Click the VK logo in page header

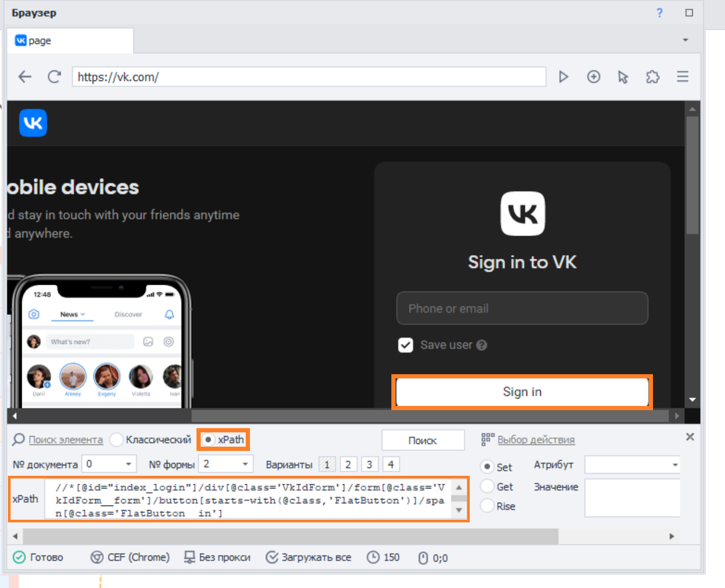pos(33,123)
